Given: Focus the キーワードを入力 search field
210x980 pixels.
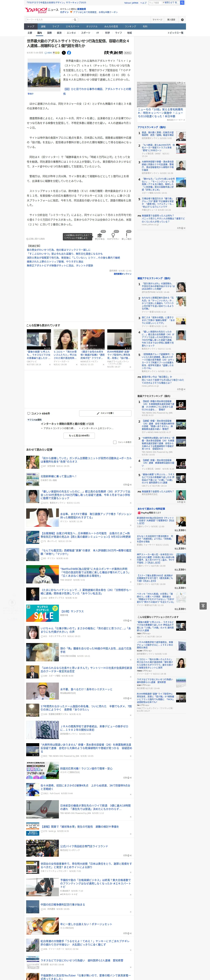Looking at the screenshot, I should point(49,19).
